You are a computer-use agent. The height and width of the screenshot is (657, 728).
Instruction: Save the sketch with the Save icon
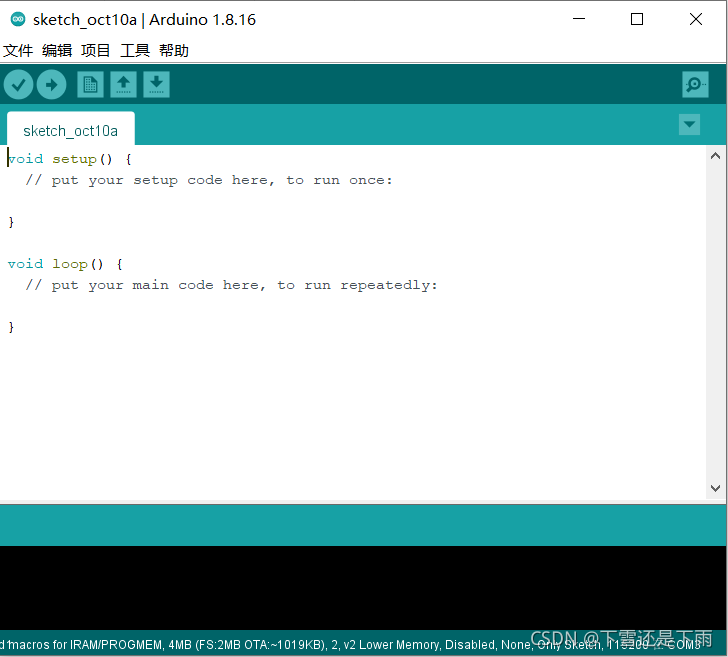pyautogui.click(x=156, y=85)
